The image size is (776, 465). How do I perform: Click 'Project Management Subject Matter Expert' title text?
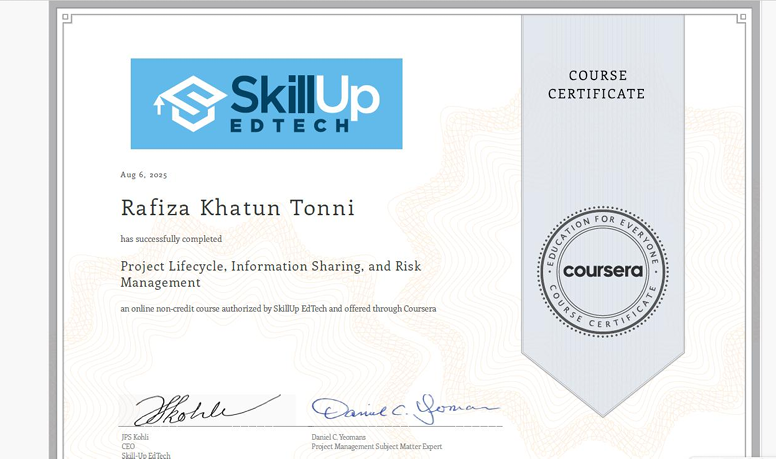coord(376,447)
